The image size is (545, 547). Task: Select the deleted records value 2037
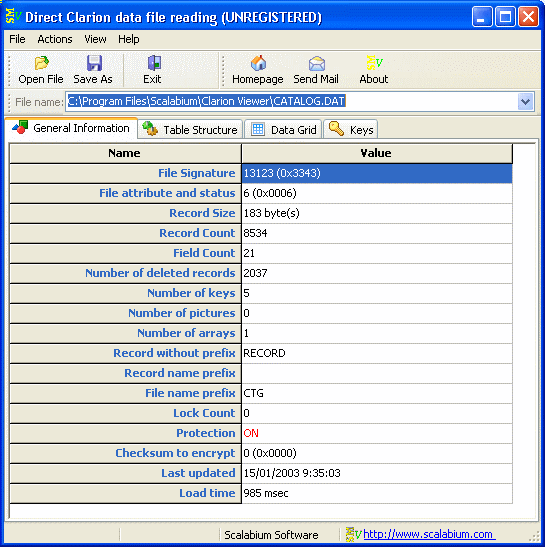tap(377, 273)
